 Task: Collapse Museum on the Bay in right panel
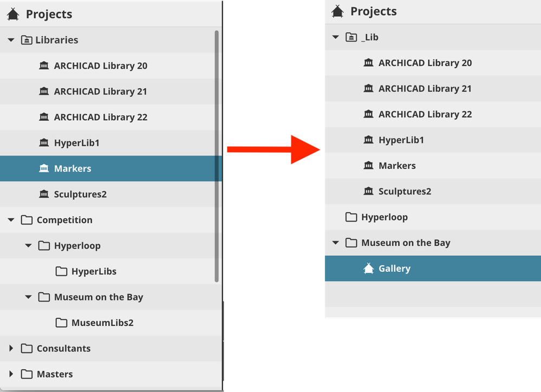point(335,243)
